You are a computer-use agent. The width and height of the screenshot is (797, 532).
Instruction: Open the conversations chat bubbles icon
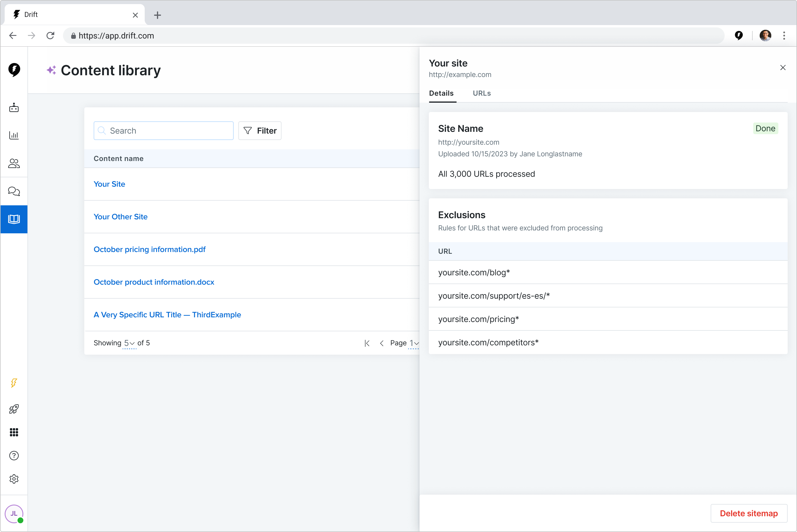[x=14, y=191]
